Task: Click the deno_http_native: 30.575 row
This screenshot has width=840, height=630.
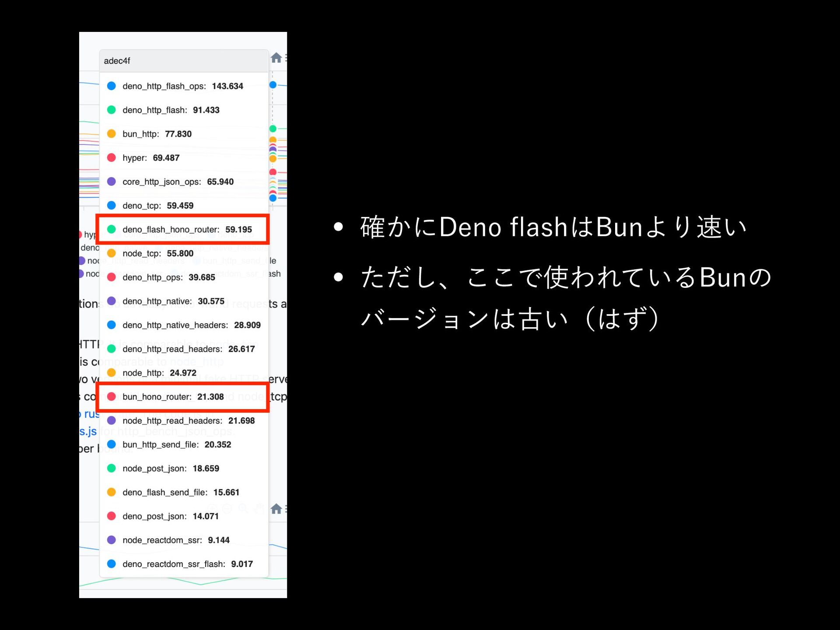Action: pyautogui.click(x=184, y=301)
